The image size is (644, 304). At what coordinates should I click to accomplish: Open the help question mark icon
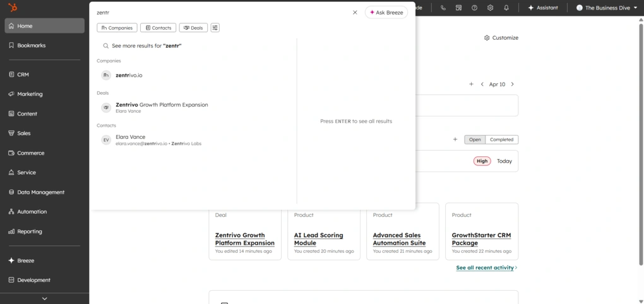(x=474, y=8)
